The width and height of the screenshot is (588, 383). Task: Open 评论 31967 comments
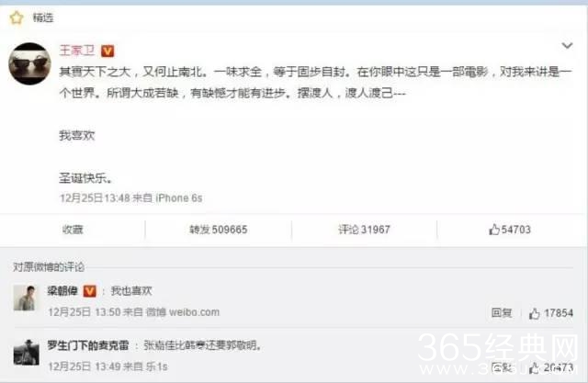point(364,230)
